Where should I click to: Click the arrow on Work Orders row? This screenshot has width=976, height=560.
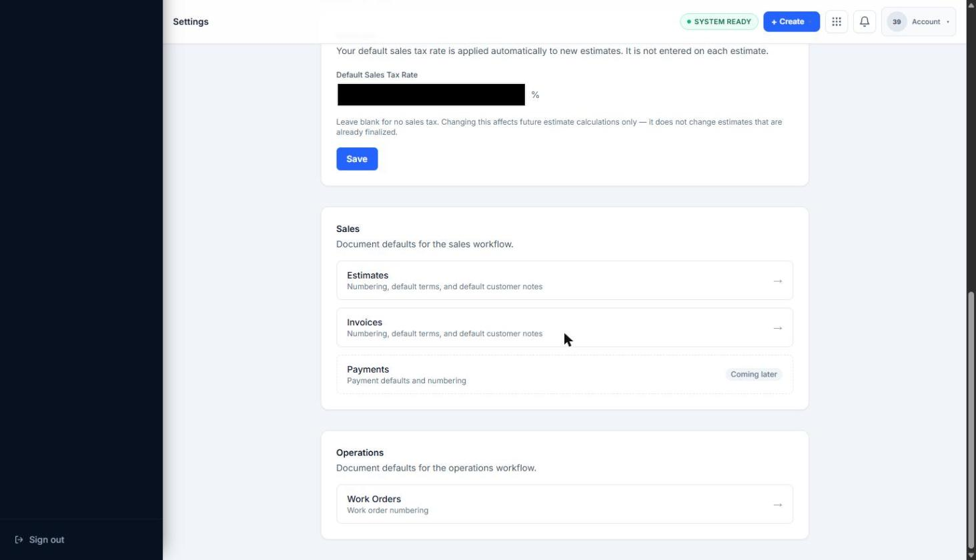(777, 505)
